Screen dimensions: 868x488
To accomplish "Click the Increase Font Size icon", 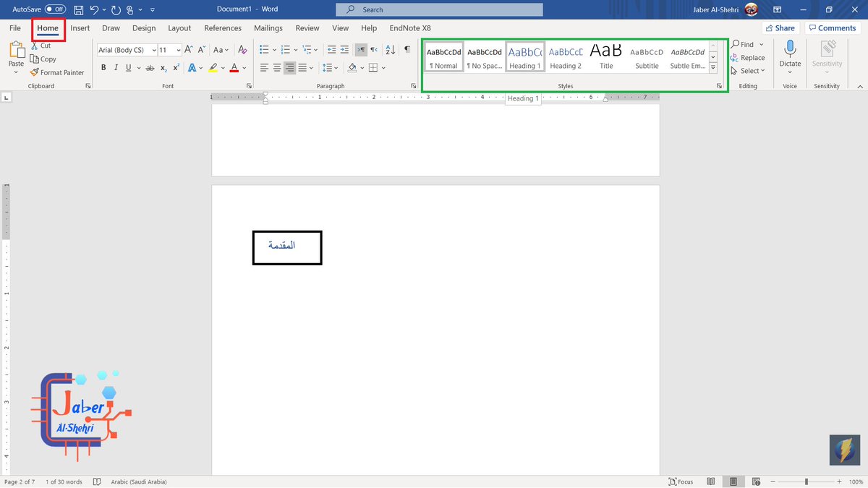I will coord(189,50).
